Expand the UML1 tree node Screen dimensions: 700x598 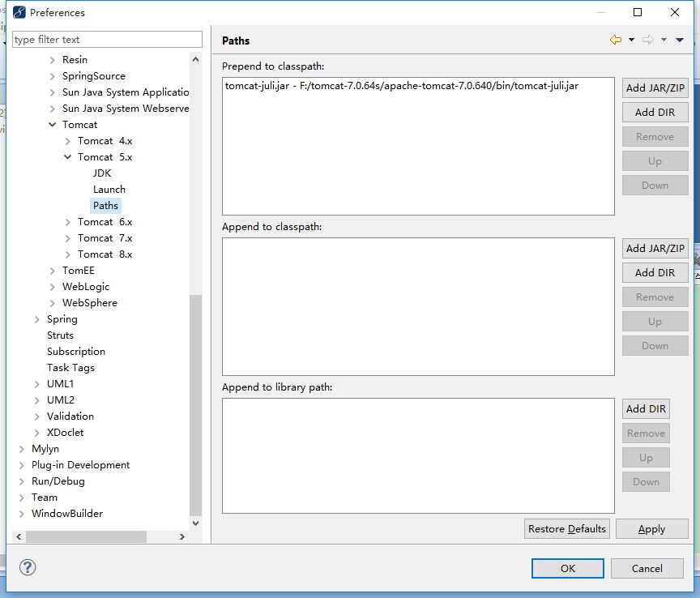(x=37, y=384)
